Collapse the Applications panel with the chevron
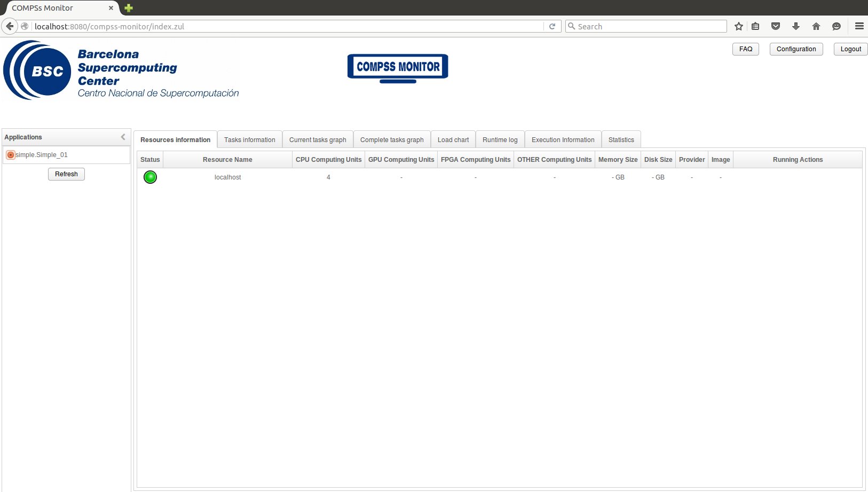868x492 pixels. click(x=123, y=137)
